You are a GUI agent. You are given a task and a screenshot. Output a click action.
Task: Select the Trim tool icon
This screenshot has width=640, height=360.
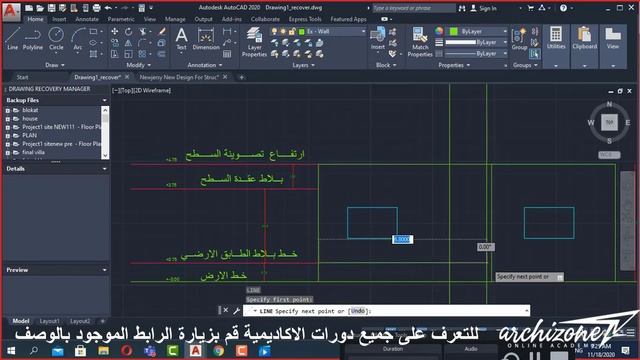[142, 31]
